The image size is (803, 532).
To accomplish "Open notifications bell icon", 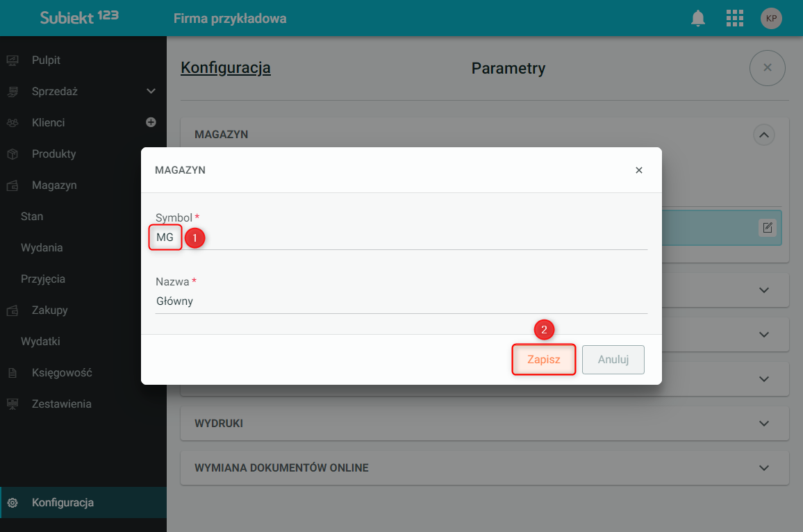I will pos(698,19).
